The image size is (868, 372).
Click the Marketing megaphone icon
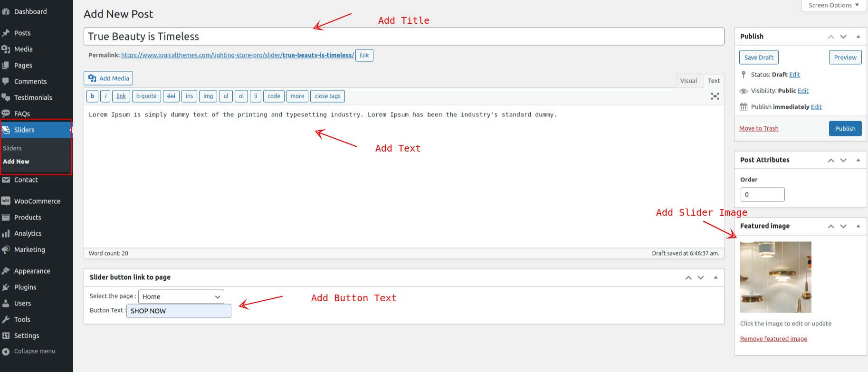(6, 249)
